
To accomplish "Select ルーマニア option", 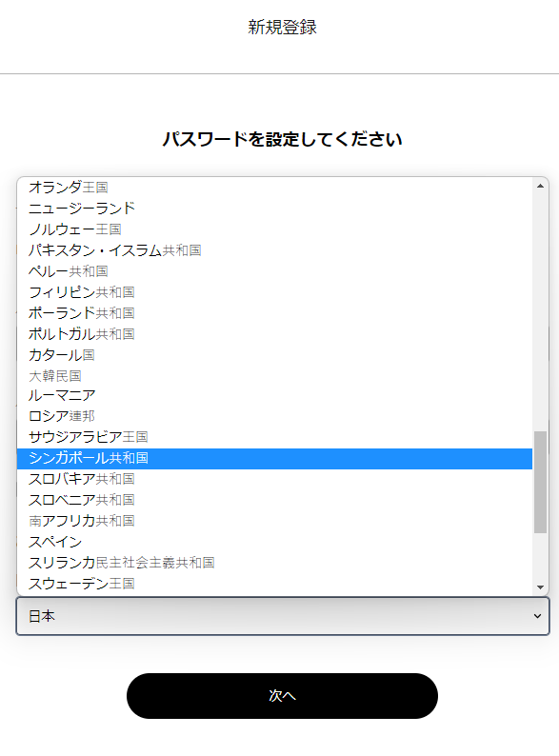I will click(274, 396).
